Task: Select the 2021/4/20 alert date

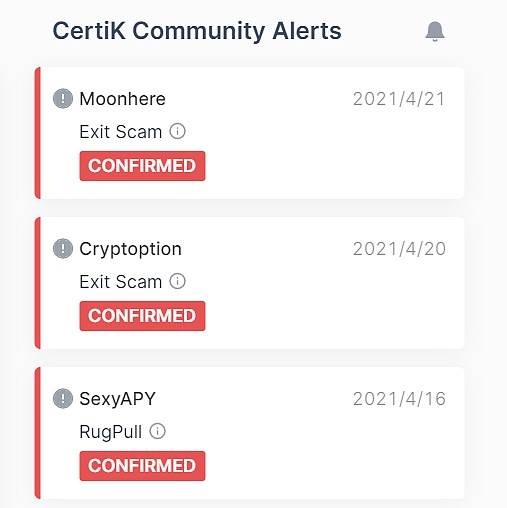Action: click(399, 249)
